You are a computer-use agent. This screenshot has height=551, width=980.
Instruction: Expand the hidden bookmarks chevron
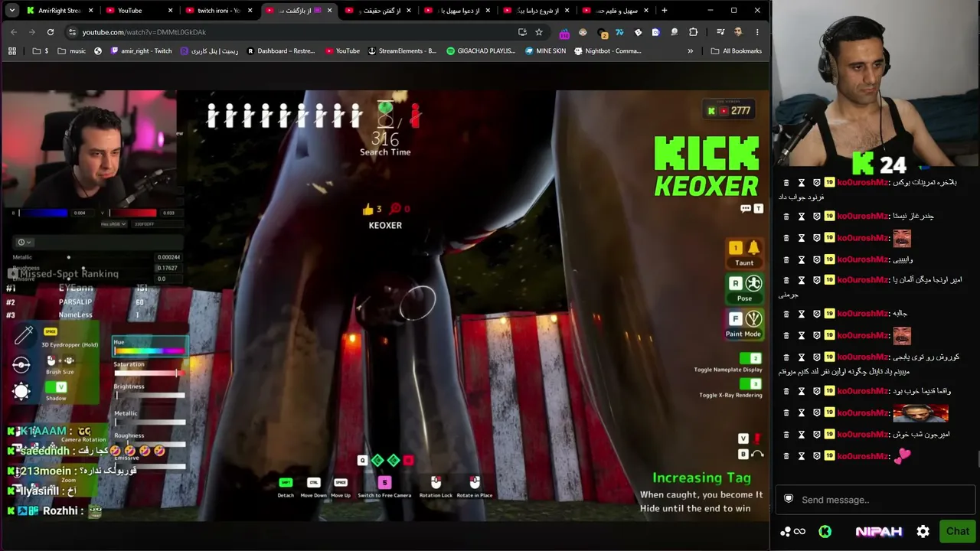coord(690,51)
